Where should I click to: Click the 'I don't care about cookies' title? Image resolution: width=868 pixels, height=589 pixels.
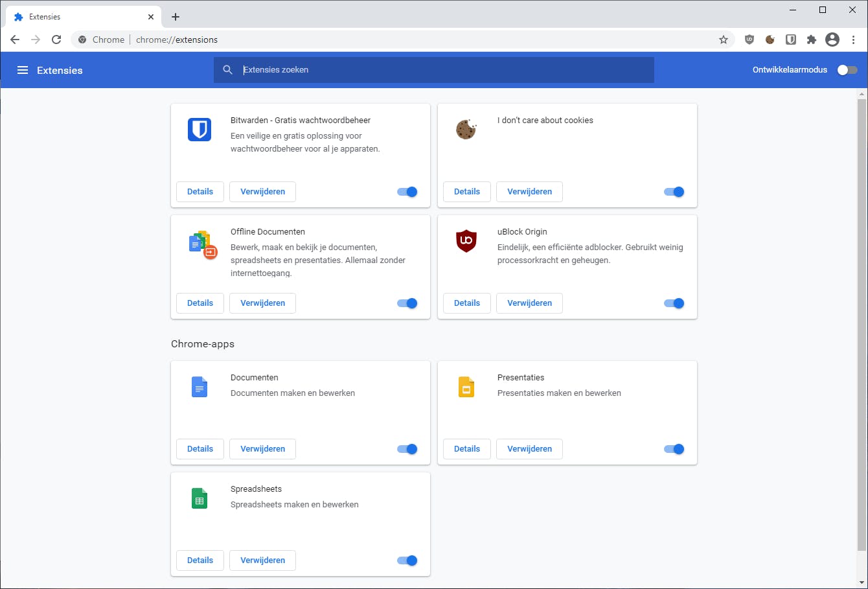point(545,121)
